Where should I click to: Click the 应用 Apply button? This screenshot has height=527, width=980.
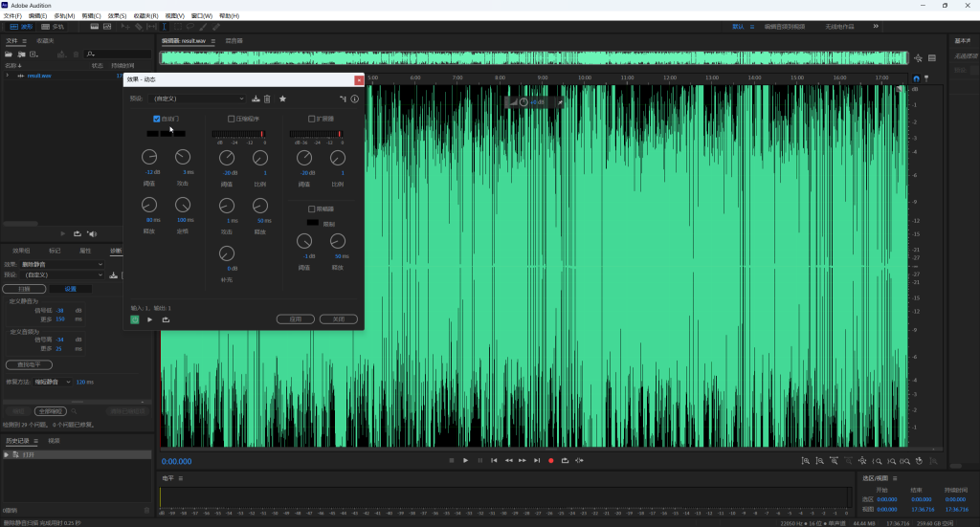(296, 319)
